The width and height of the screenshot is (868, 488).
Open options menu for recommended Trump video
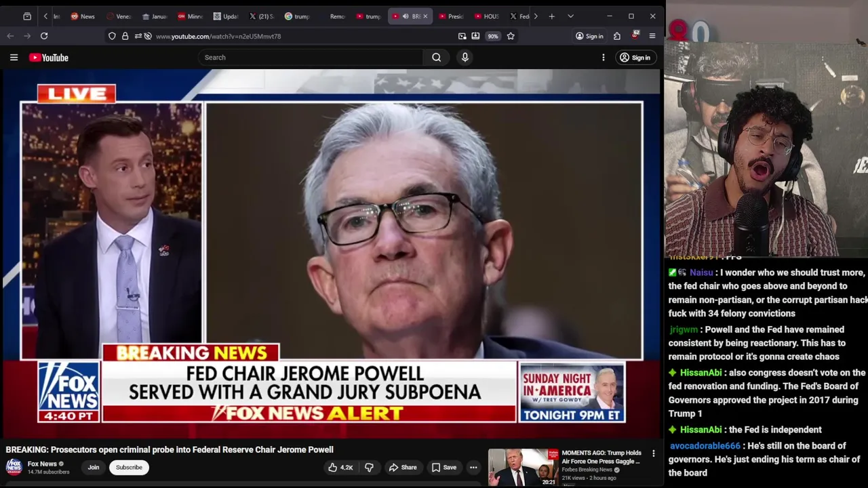point(654,453)
